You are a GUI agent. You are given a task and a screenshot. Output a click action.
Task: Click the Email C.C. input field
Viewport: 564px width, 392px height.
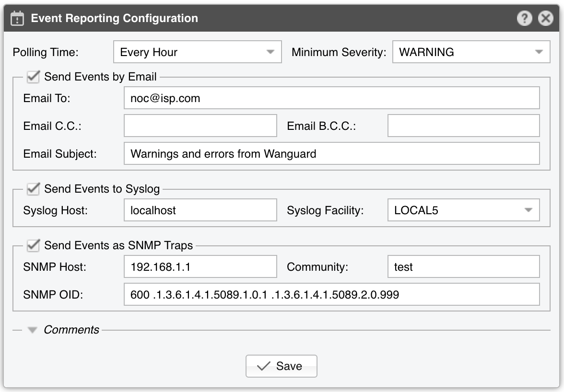click(x=200, y=126)
